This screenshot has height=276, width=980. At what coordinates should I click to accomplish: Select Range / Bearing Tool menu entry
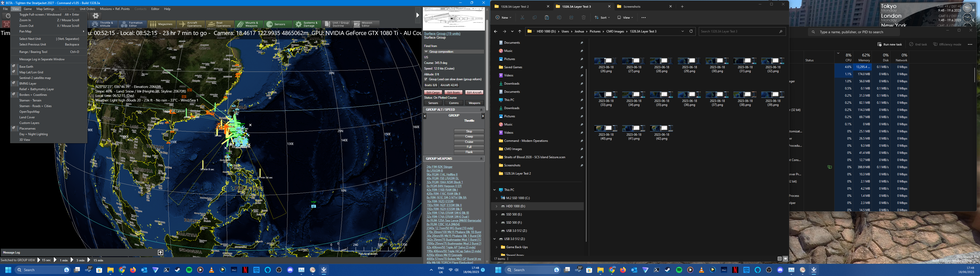click(49, 52)
